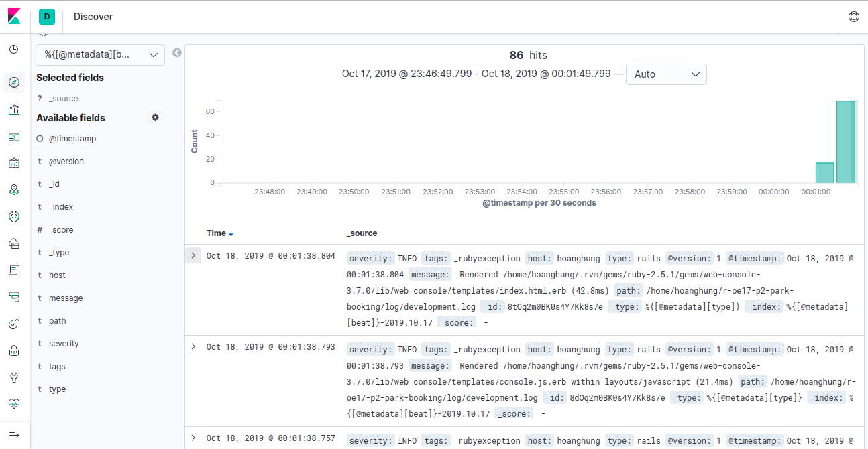The width and height of the screenshot is (868, 449).
Task: Click the Discover breadcrumb title
Action: click(93, 17)
